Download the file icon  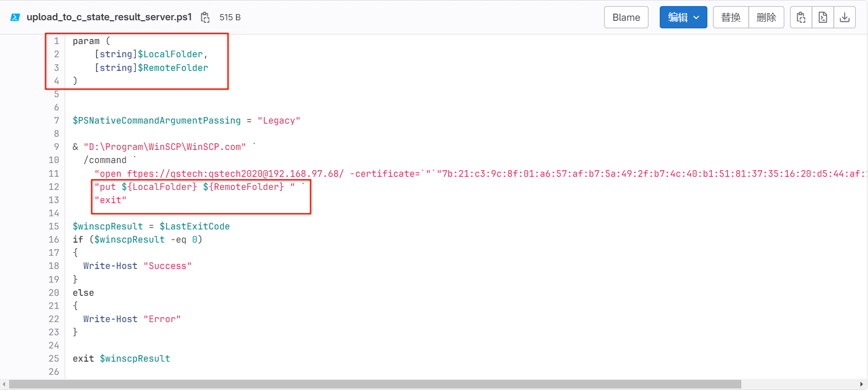[x=845, y=17]
